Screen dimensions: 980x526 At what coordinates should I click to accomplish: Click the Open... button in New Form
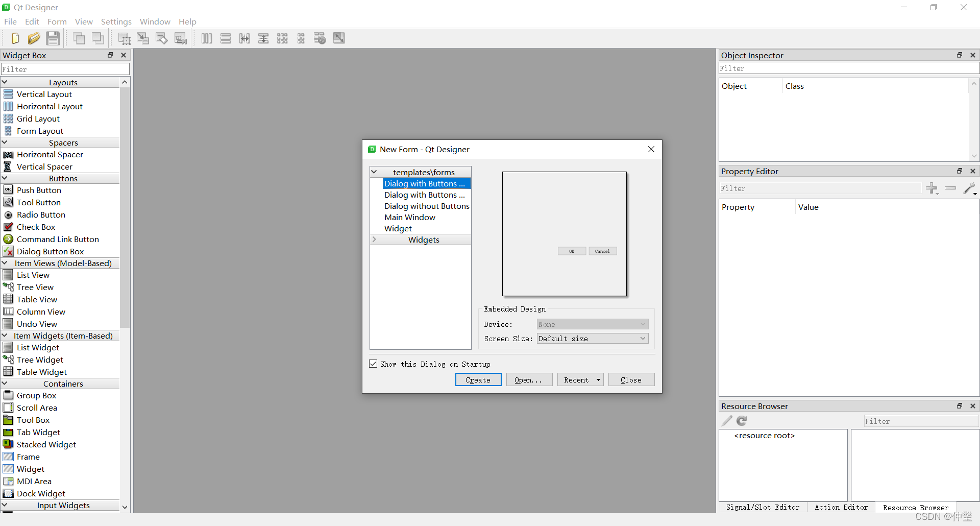tap(529, 380)
